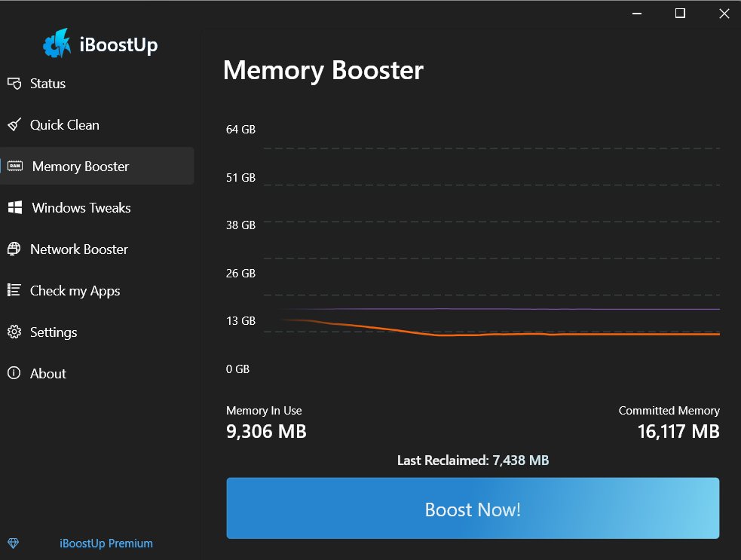Click the Memory In Use label

[x=264, y=411]
